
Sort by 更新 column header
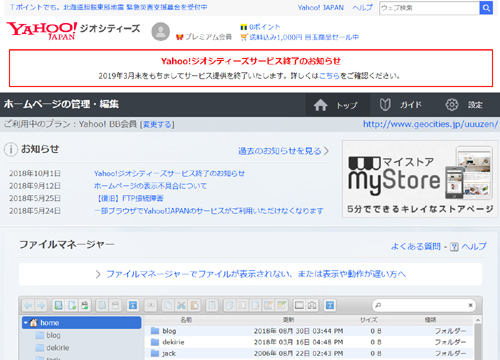click(288, 320)
